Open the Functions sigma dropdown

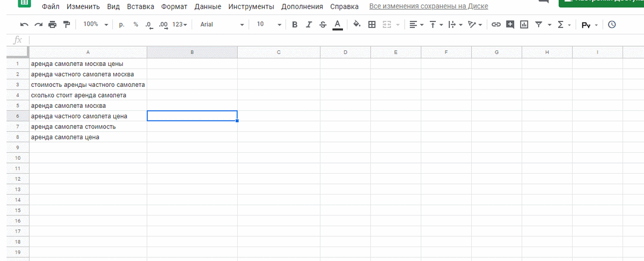563,25
